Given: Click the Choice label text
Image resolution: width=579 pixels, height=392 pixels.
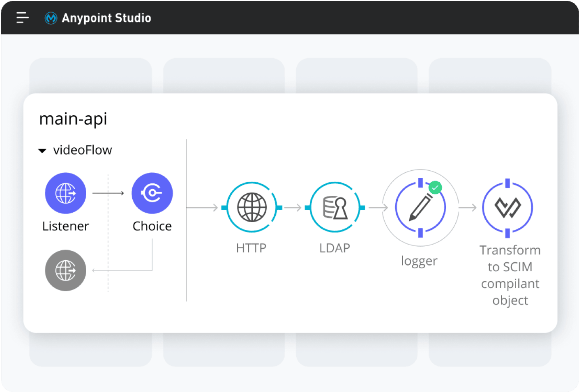Looking at the screenshot, I should tap(152, 226).
